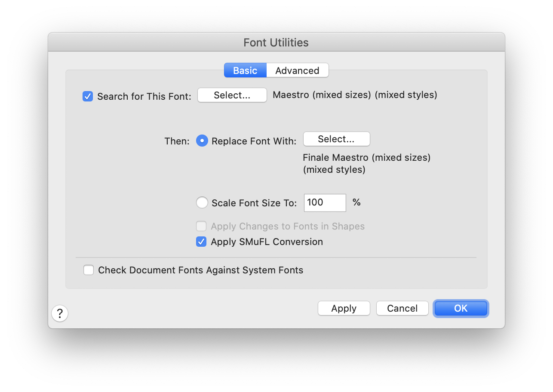Switch to the Advanced tab

pyautogui.click(x=297, y=70)
